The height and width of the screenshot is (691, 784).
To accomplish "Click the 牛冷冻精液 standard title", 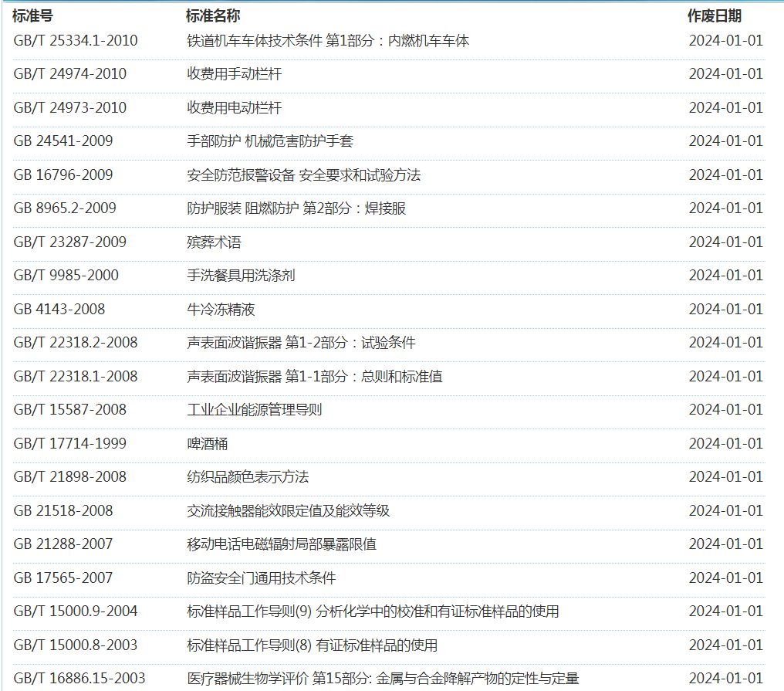I will [x=221, y=310].
